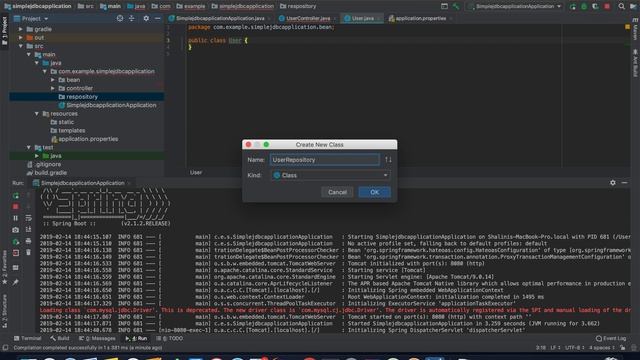Select templates folder in tree
Viewport: 640px width, 360px height.
pos(71,130)
